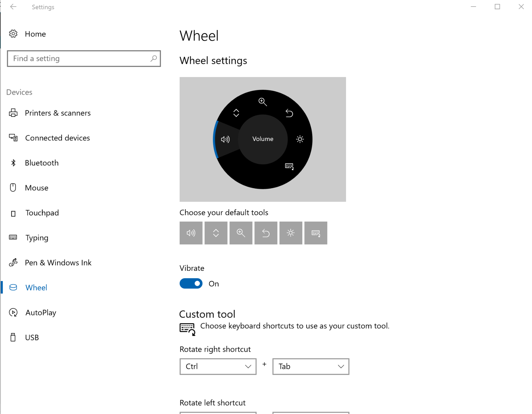
Task: Click the AutoPlay icon
Action: (x=13, y=312)
